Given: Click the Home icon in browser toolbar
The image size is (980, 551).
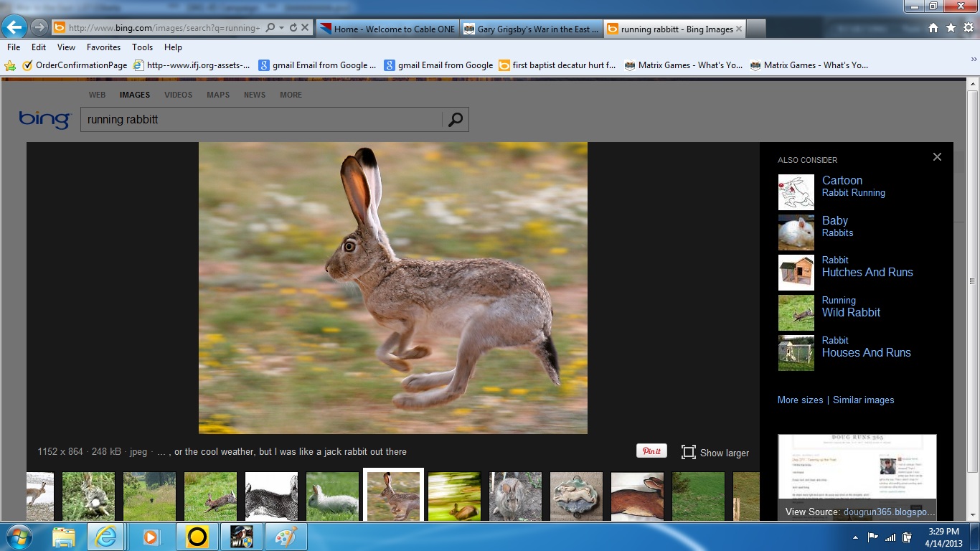Looking at the screenshot, I should click(933, 28).
